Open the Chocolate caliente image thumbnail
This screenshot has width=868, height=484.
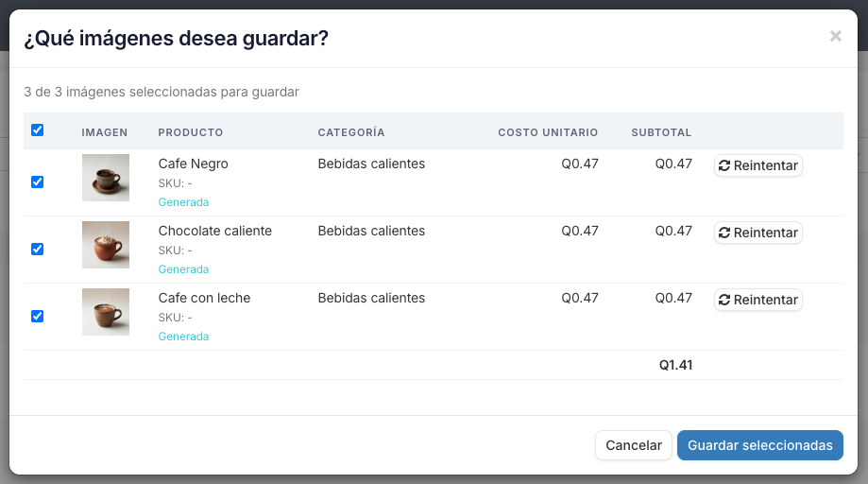tap(106, 245)
